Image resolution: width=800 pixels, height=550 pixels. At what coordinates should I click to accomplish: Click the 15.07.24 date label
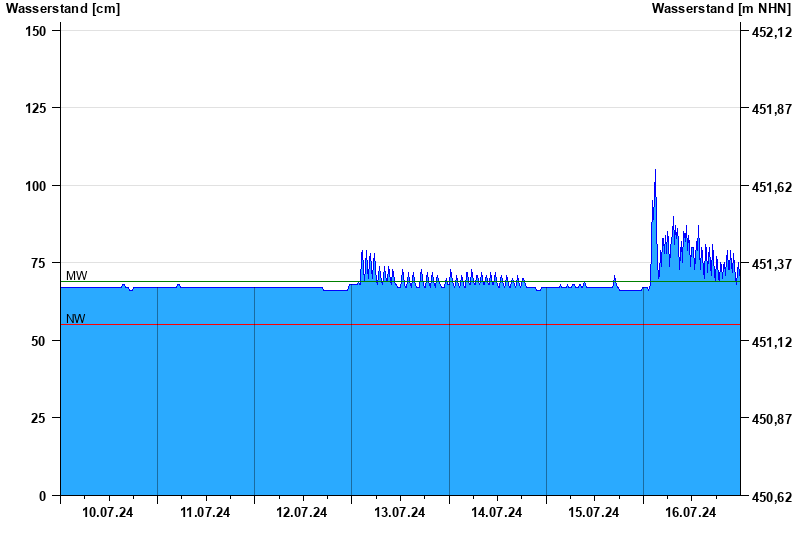point(594,512)
